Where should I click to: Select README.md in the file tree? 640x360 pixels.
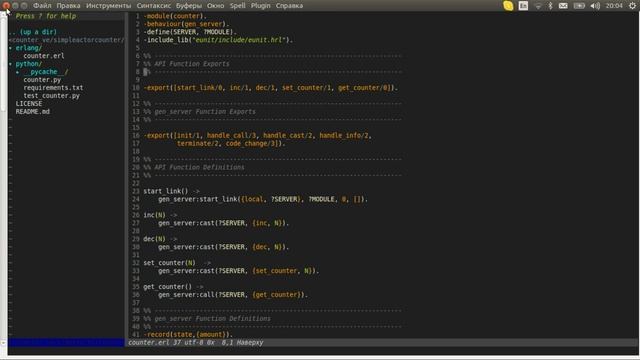33,111
